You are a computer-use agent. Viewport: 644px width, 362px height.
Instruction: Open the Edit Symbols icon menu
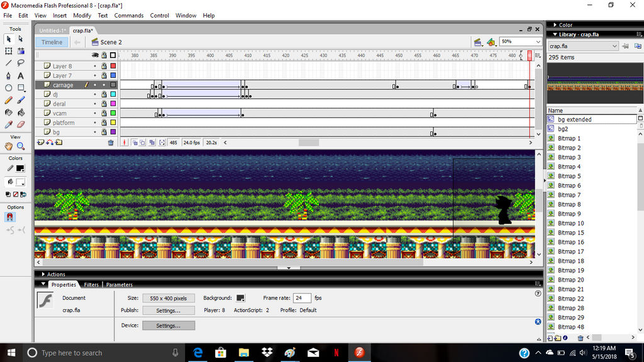491,42
